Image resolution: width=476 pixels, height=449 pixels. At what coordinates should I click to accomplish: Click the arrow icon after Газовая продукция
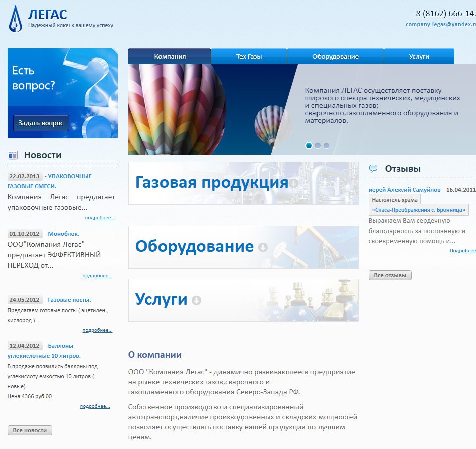[x=293, y=183]
